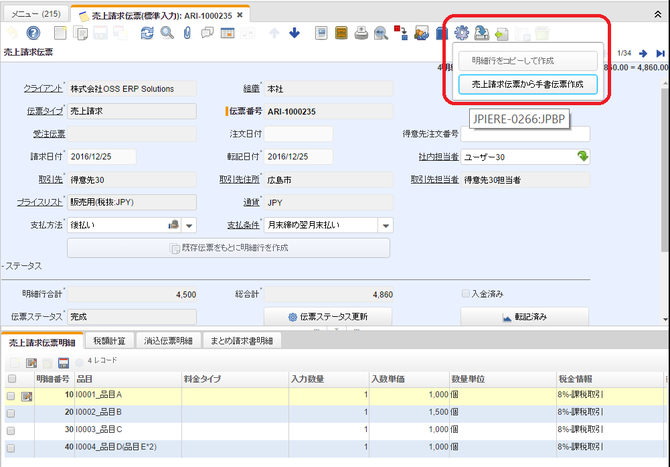The height and width of the screenshot is (467, 670).
Task: Click the File Import green-arrow icon
Action: click(x=502, y=34)
